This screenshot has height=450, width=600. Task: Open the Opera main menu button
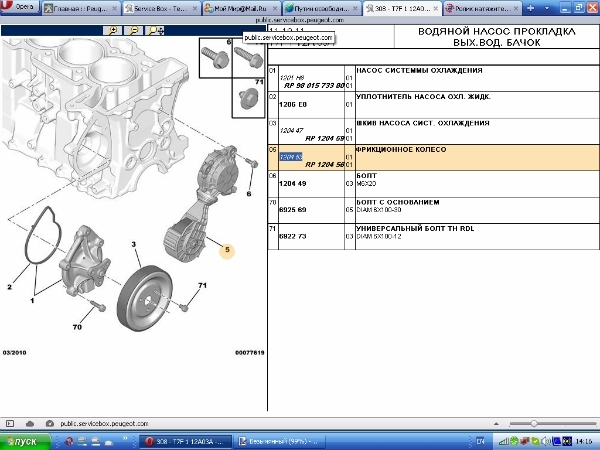19,7
